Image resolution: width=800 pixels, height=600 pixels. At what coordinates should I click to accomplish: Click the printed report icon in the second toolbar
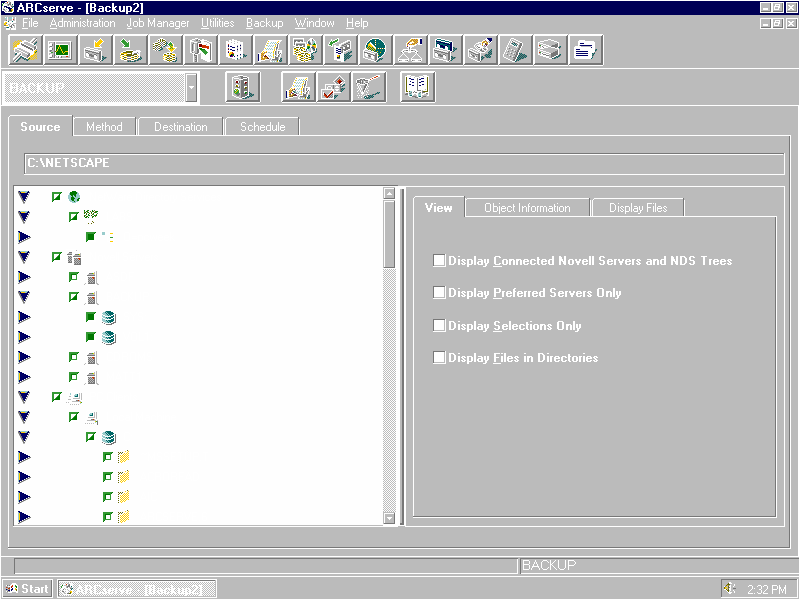(298, 87)
